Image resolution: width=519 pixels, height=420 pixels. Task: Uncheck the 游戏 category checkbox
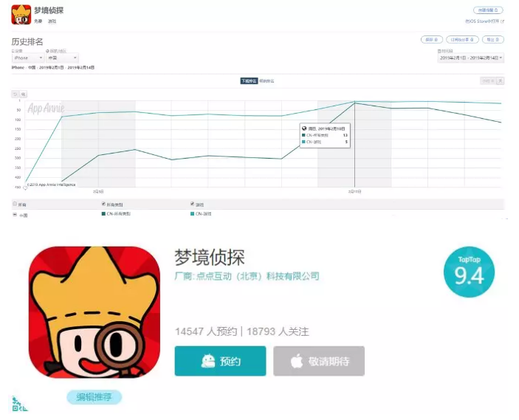[192, 204]
